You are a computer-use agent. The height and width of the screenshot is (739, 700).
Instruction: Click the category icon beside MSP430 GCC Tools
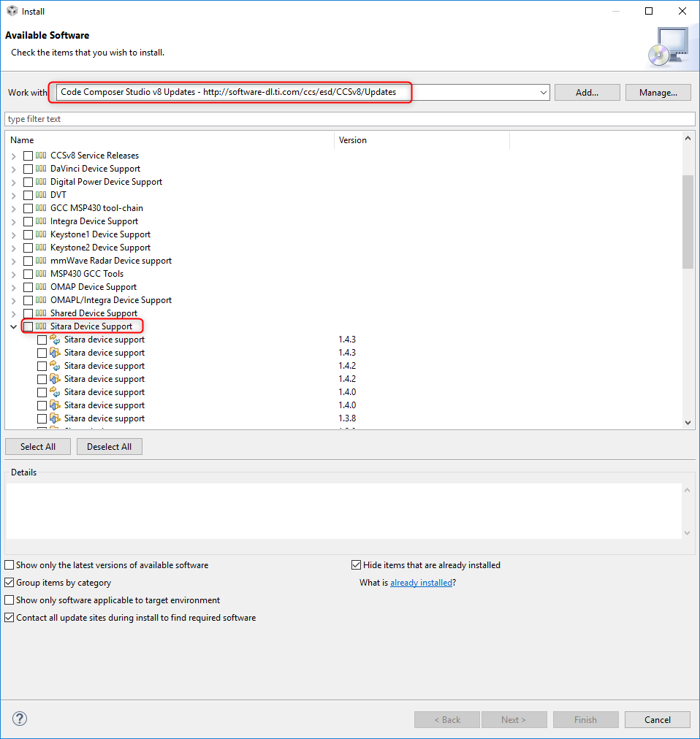point(41,274)
